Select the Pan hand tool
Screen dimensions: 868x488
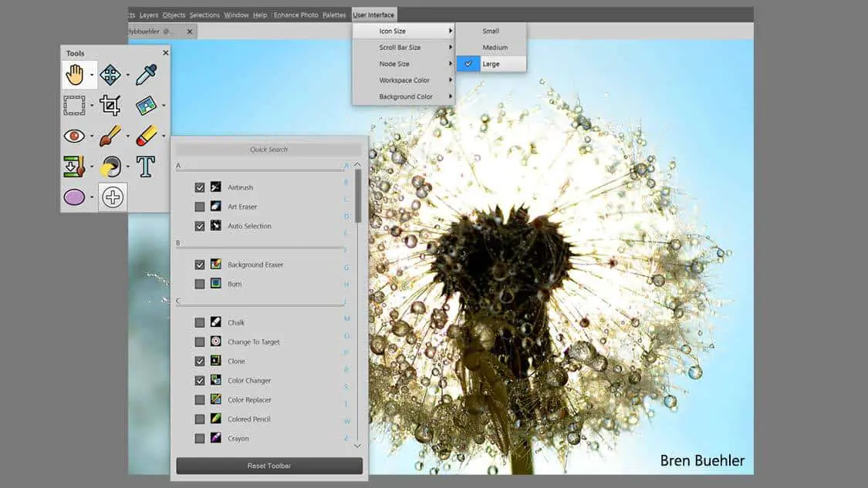coord(75,75)
